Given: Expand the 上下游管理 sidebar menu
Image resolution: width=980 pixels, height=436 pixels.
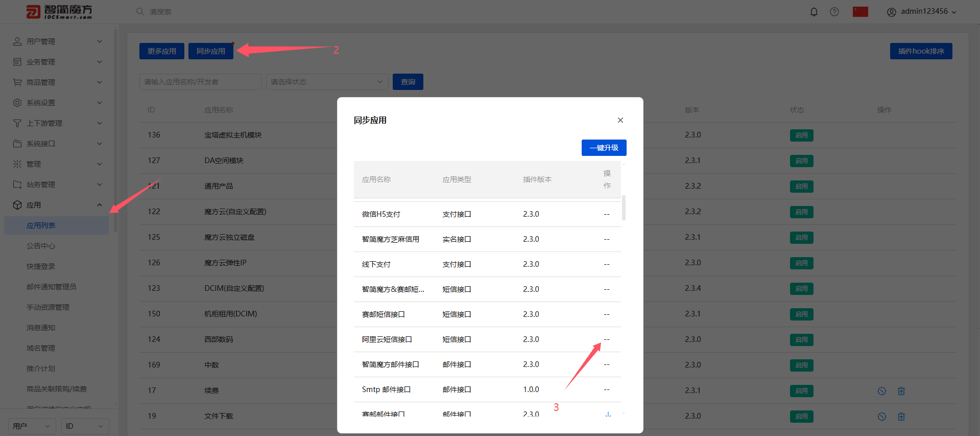Looking at the screenshot, I should (58, 123).
